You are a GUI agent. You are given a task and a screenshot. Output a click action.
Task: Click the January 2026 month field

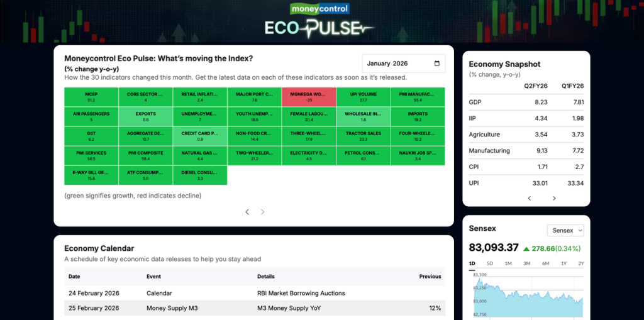pos(396,63)
